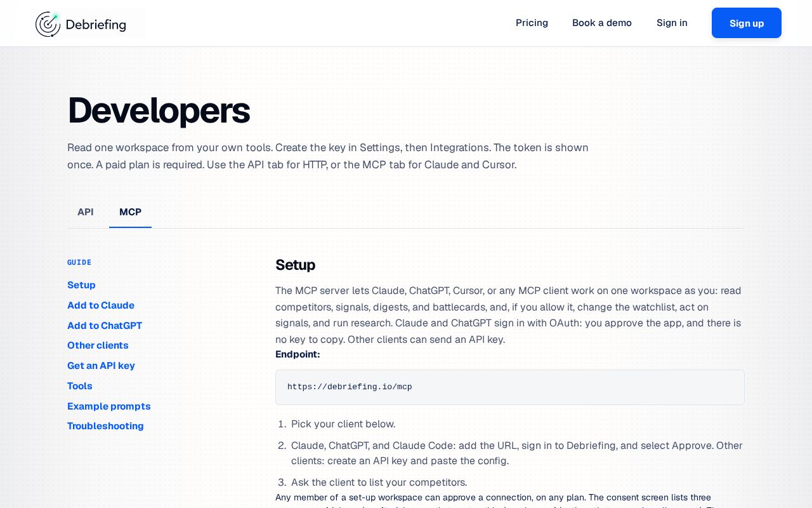Open Add to Claude guide link
This screenshot has width=812, height=508.
click(x=101, y=305)
